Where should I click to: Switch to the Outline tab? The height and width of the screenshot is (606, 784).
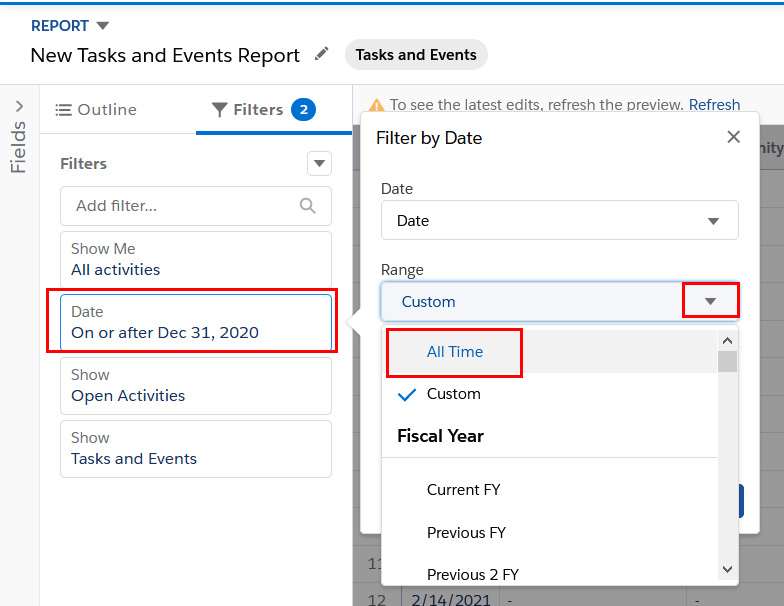pos(96,110)
